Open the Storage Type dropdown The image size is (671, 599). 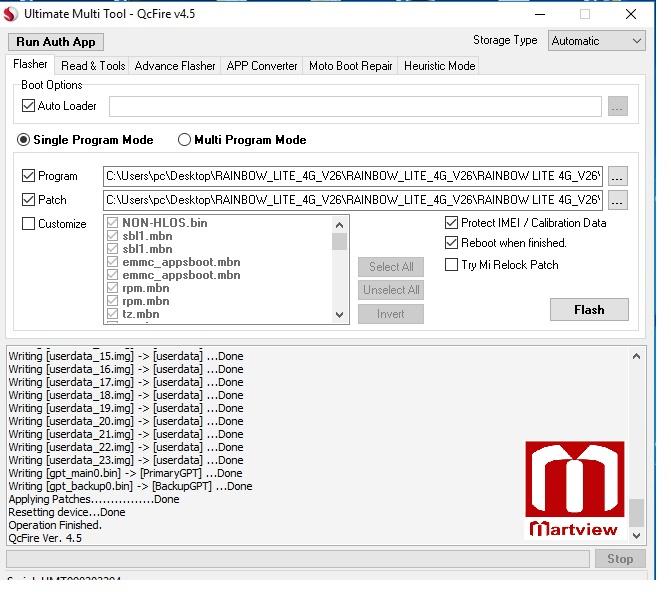(x=597, y=41)
